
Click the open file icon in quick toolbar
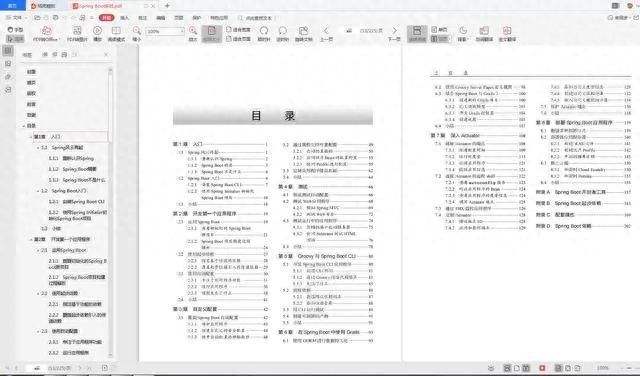tap(37, 18)
